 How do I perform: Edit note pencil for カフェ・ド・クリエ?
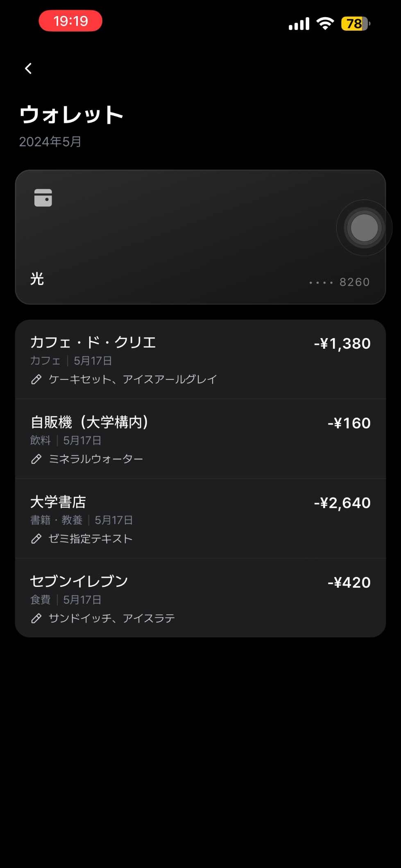click(x=36, y=379)
